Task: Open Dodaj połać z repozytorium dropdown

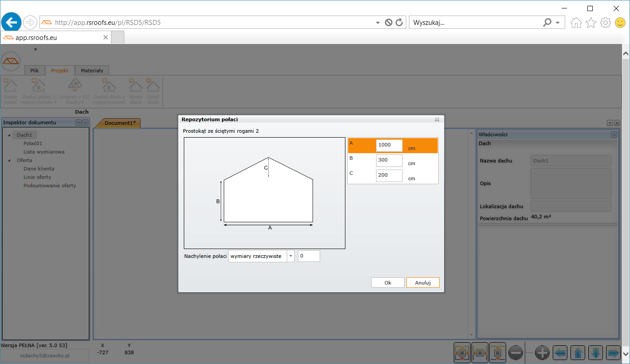Action: point(56,103)
